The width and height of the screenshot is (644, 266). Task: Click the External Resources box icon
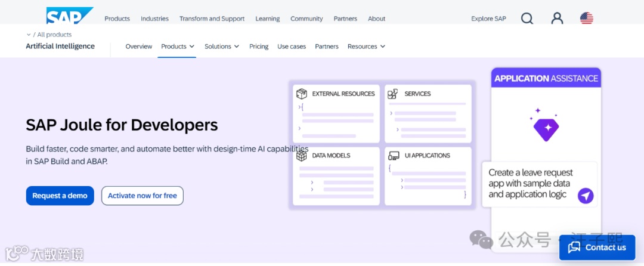(x=302, y=94)
